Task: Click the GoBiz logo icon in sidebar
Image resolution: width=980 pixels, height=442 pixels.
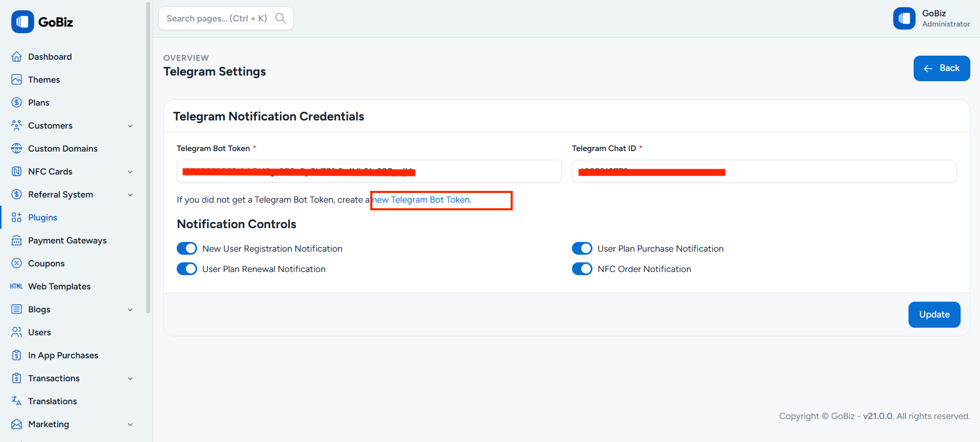Action: click(22, 22)
